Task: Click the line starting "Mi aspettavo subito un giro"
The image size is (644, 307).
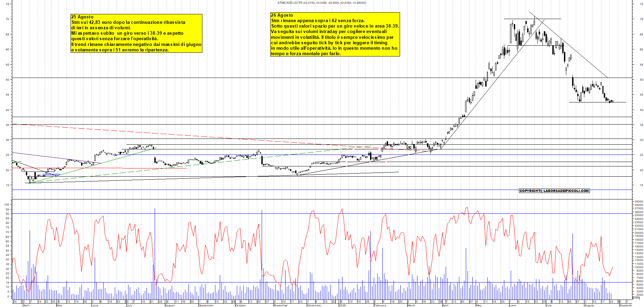Action: coord(127,33)
